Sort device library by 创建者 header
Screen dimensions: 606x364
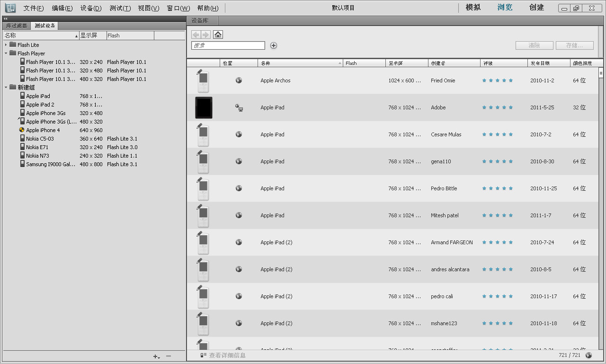(x=454, y=63)
